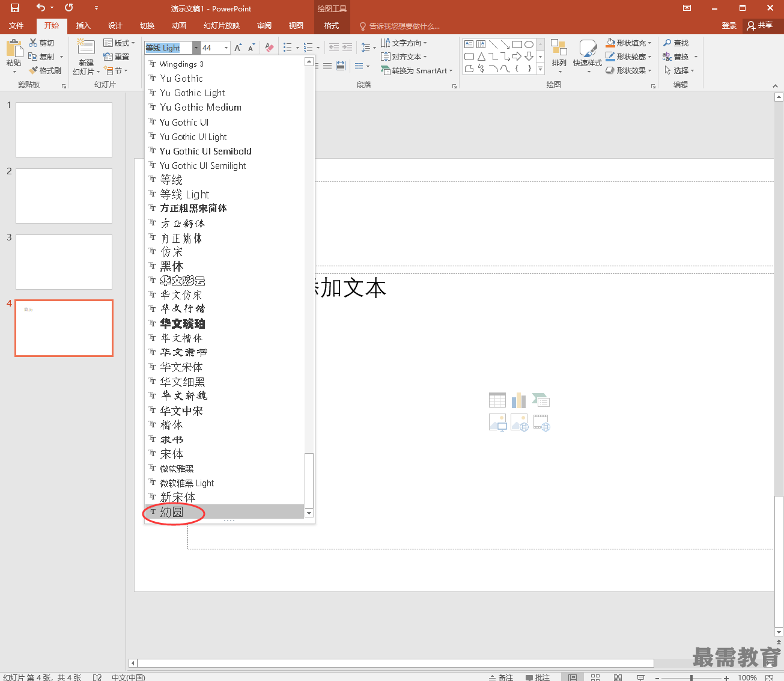
Task: Click the Clear Formatting eraser icon
Action: [269, 47]
